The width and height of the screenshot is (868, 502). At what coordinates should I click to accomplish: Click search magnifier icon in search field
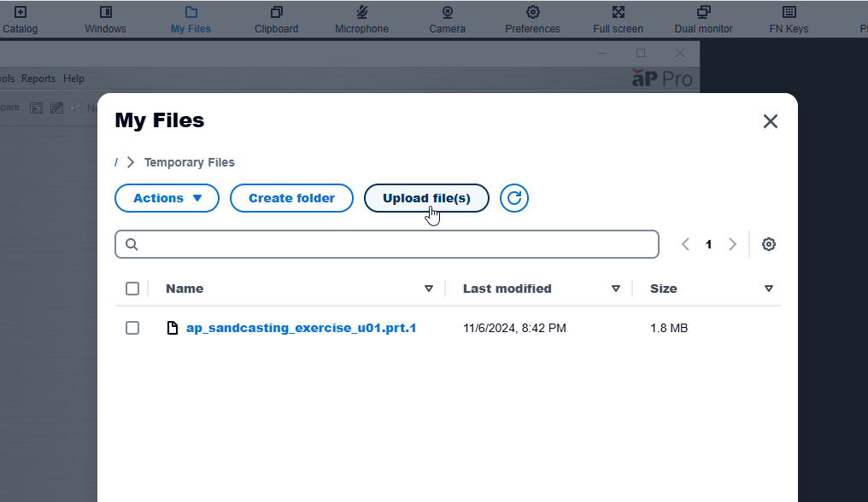pyautogui.click(x=132, y=244)
